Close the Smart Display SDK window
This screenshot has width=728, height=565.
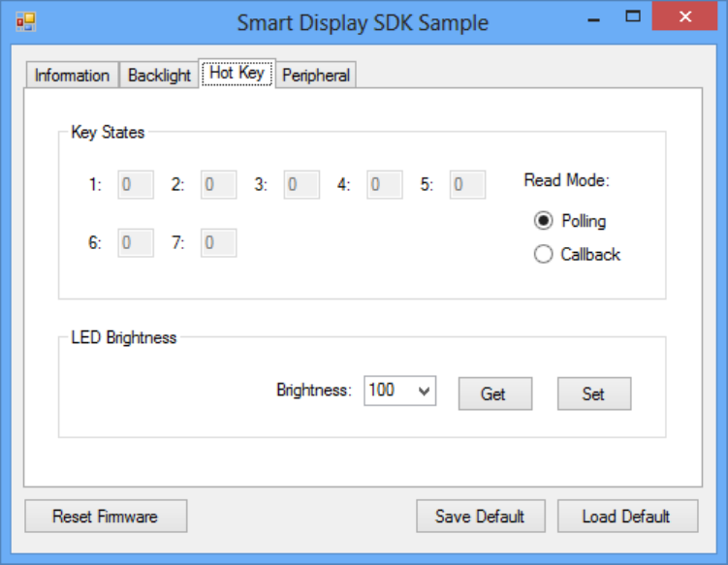point(684,16)
